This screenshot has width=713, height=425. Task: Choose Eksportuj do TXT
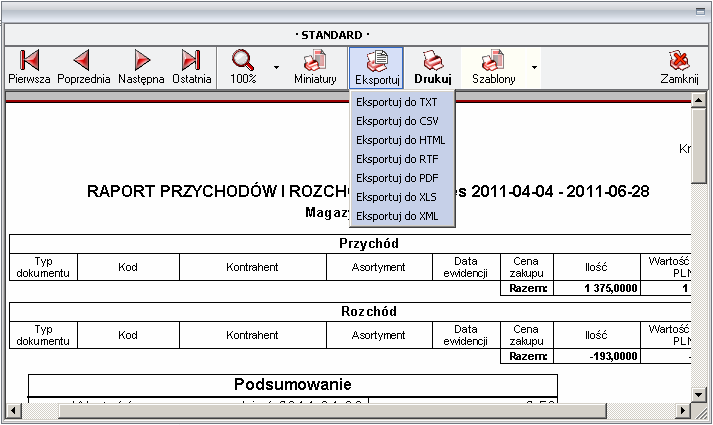(402, 102)
